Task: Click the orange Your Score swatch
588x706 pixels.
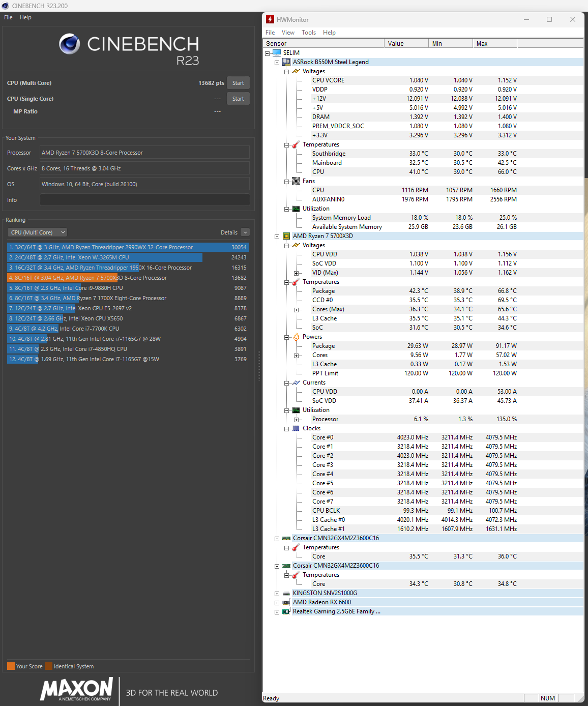Action: point(11,666)
